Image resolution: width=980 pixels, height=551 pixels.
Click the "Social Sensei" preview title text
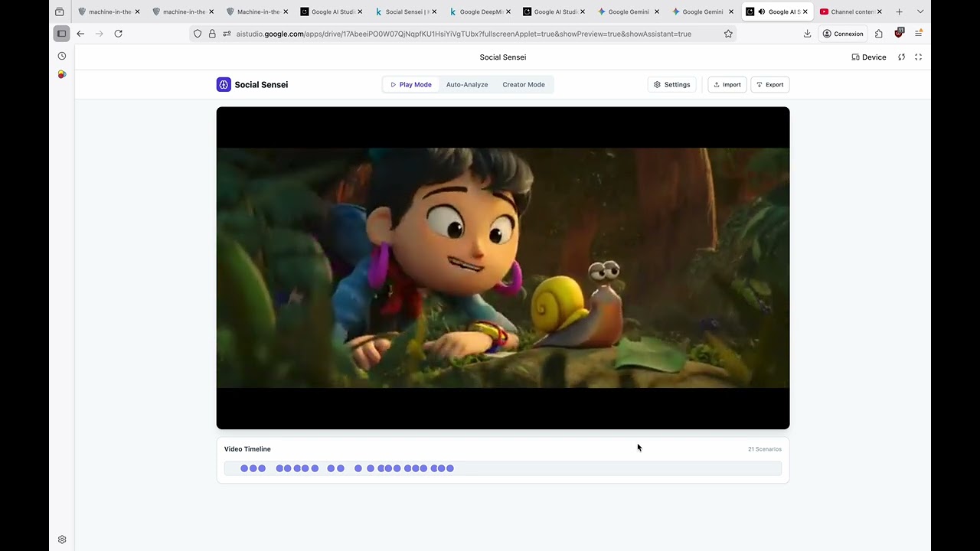click(x=503, y=57)
